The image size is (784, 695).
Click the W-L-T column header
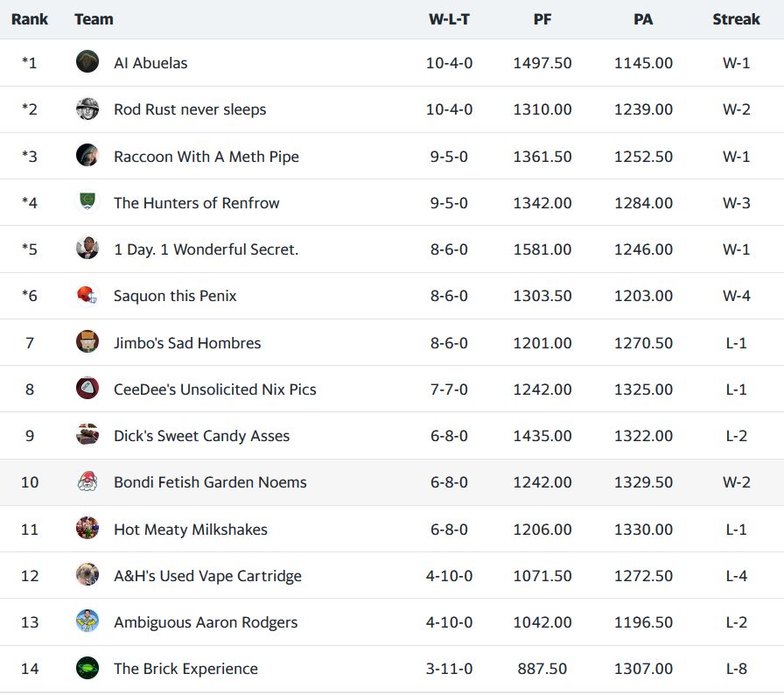[x=449, y=19]
